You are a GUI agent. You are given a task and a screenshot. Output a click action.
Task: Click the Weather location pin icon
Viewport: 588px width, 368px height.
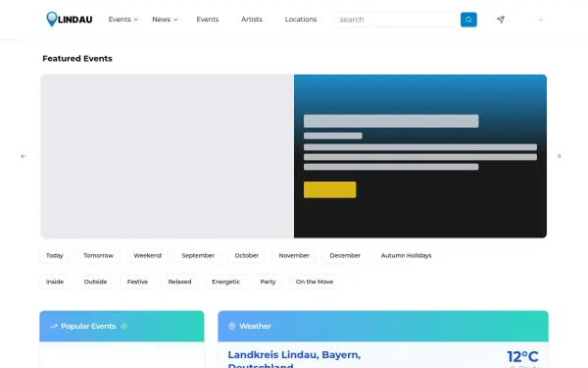coord(231,327)
